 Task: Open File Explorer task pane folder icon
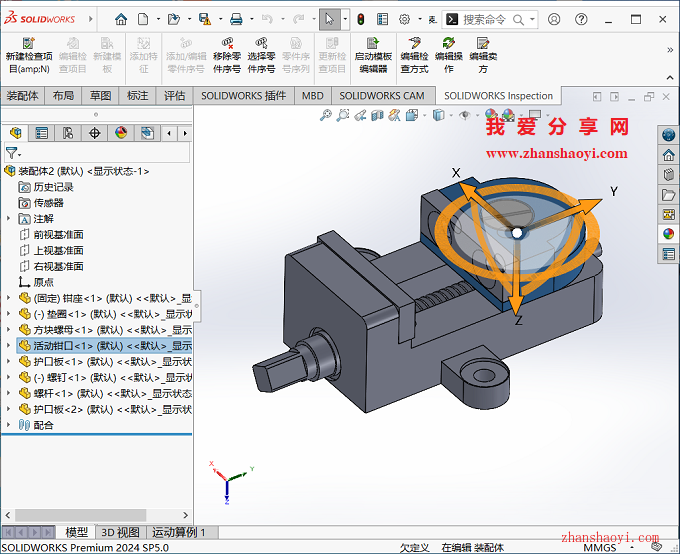click(668, 194)
